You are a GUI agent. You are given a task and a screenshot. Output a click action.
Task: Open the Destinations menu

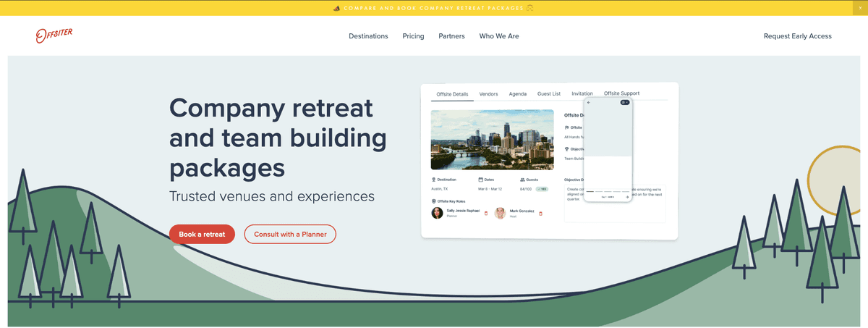click(368, 36)
